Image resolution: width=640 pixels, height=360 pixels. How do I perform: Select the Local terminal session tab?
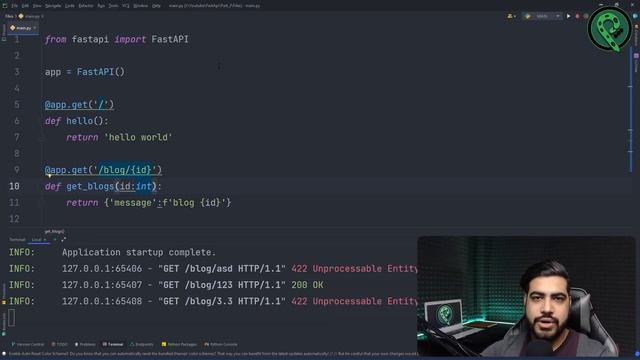click(38, 240)
